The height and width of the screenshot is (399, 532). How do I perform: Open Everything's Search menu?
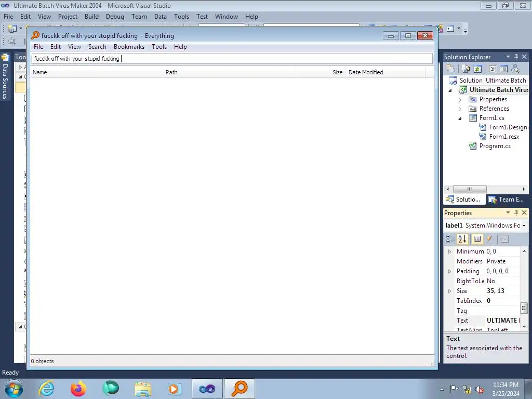click(97, 47)
